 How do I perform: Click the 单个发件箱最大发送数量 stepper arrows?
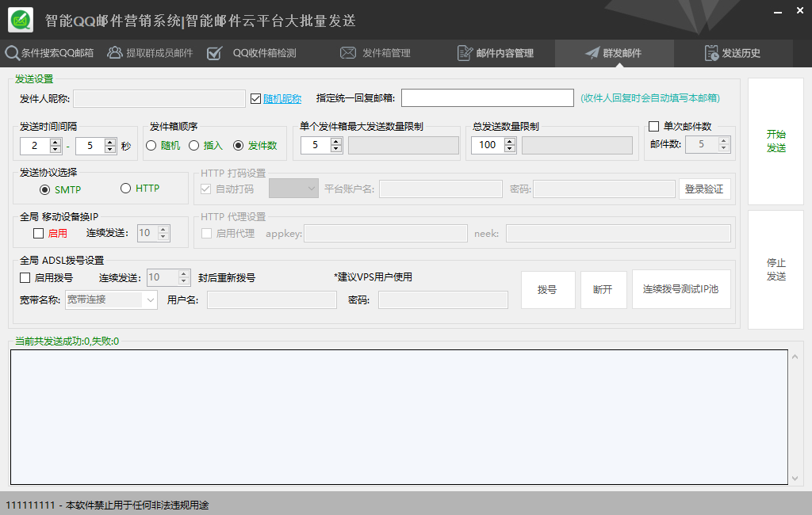point(336,146)
